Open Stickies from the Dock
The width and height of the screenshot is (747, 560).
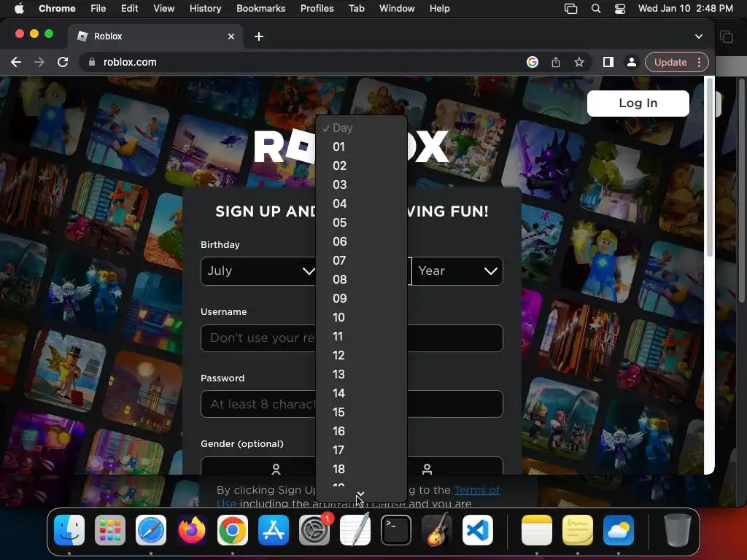click(578, 530)
